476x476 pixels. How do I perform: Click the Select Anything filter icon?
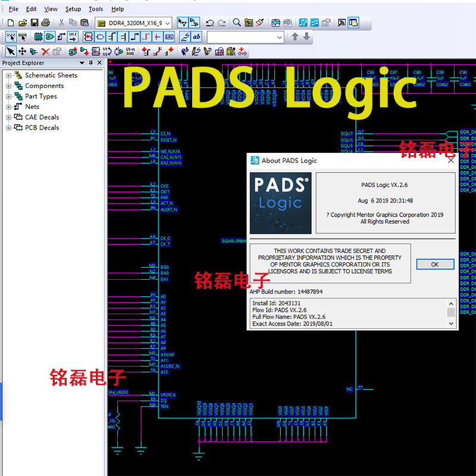(x=11, y=37)
